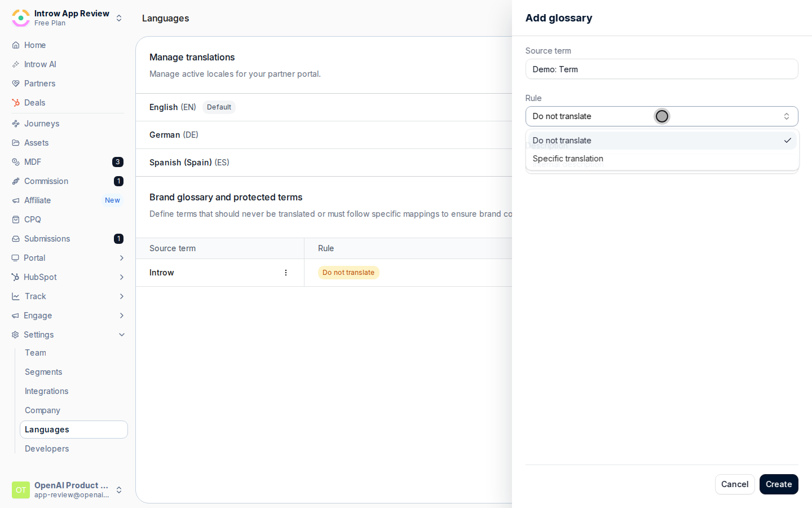Open the Rule combo box

tap(662, 116)
